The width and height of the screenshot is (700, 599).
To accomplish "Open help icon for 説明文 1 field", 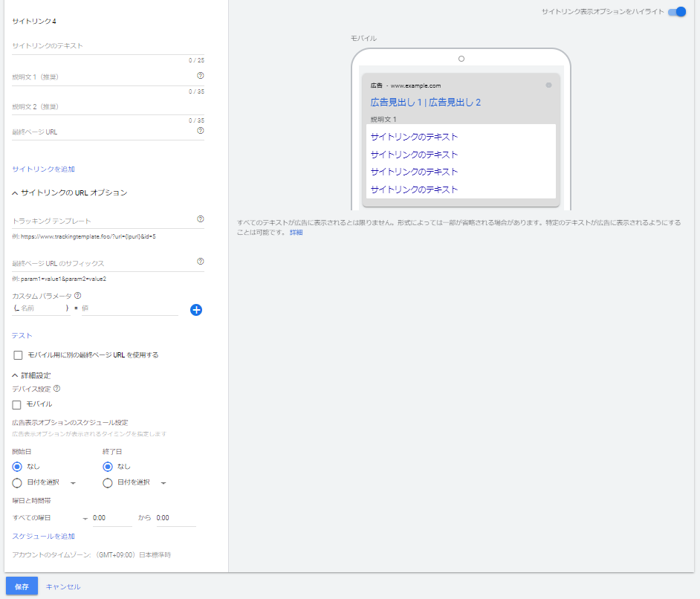I will 201,76.
